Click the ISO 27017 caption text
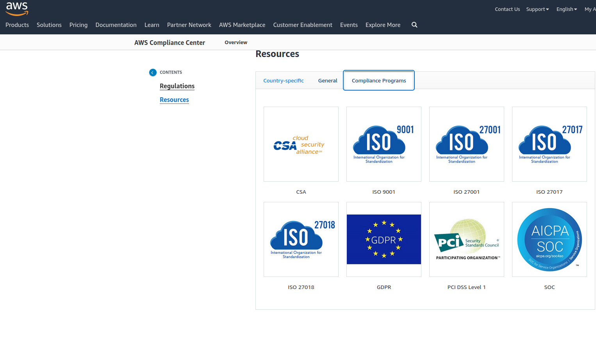Image resolution: width=596 pixels, height=364 pixels. 550,192
